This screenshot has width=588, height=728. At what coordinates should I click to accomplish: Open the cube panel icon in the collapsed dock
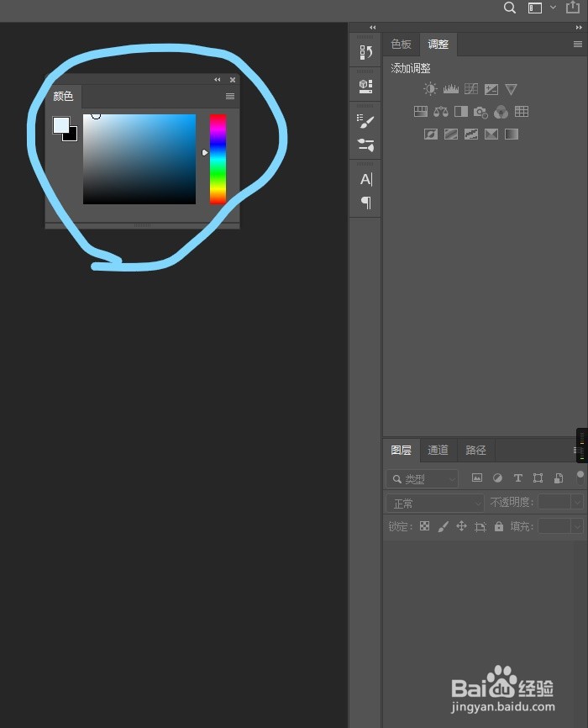pyautogui.click(x=365, y=87)
